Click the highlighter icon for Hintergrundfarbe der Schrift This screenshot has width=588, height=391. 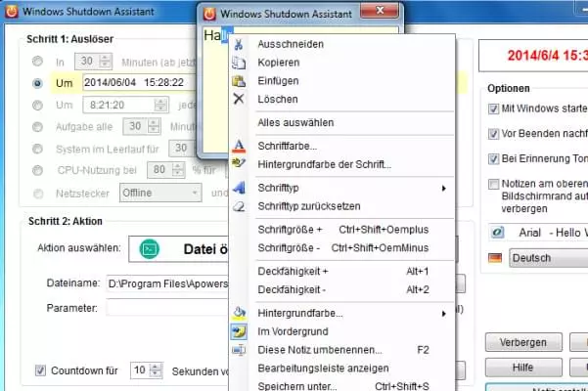239,163
